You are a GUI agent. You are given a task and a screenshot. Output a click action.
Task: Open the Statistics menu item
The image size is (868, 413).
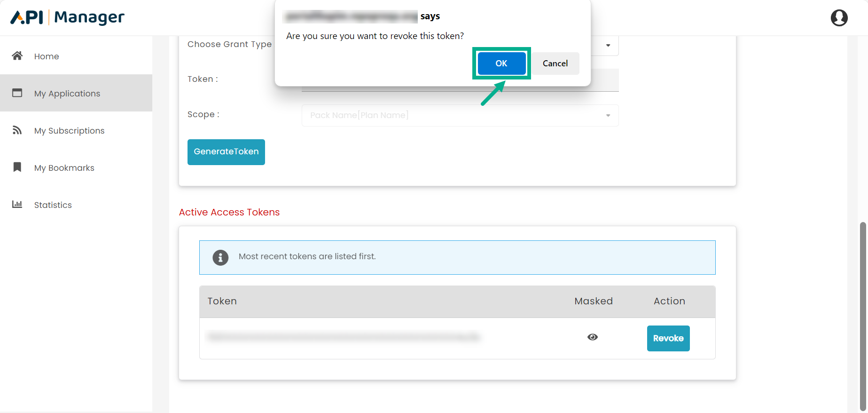tap(53, 205)
